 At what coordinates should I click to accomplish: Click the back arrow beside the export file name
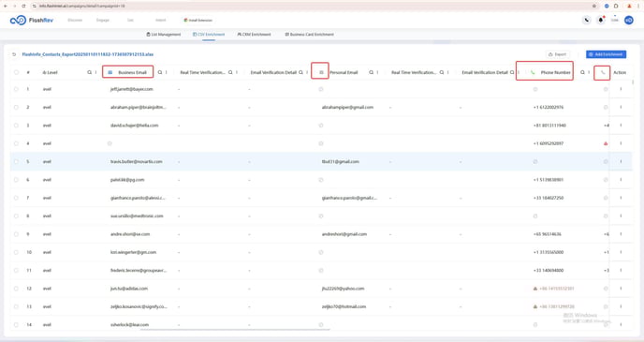click(14, 54)
